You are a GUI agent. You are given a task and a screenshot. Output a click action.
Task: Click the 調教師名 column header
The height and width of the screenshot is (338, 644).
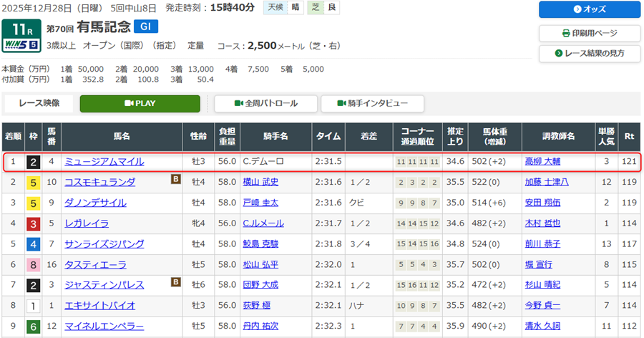click(559, 137)
